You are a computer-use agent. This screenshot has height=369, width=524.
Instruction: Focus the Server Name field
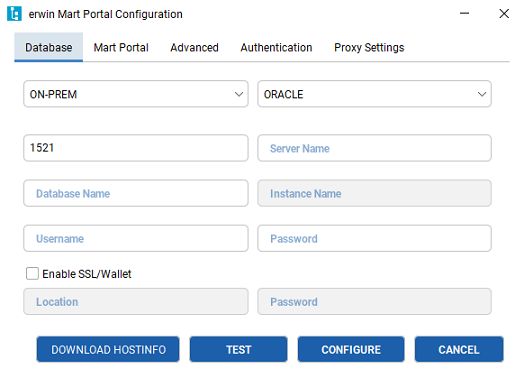(x=374, y=148)
